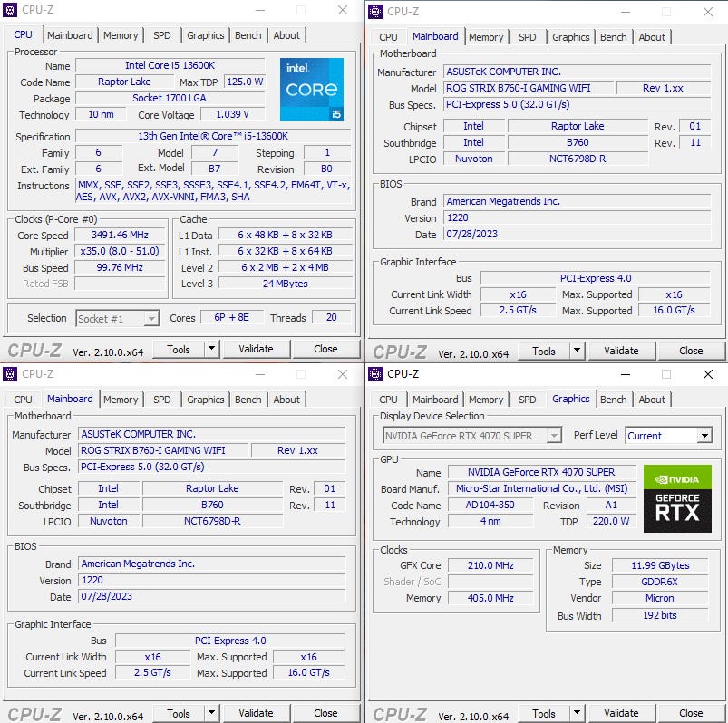Switch to Memory tab in CPU tab window
This screenshot has height=723, width=728.
[x=121, y=35]
